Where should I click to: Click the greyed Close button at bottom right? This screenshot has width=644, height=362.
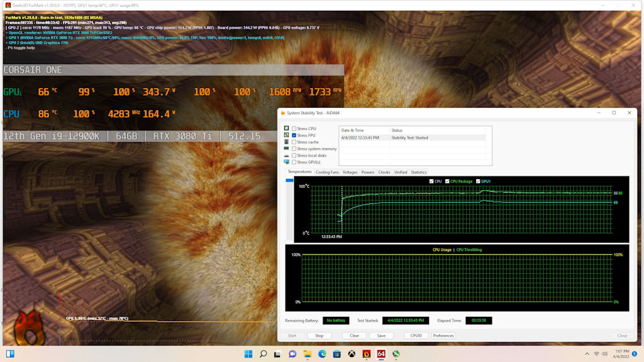[x=622, y=336]
